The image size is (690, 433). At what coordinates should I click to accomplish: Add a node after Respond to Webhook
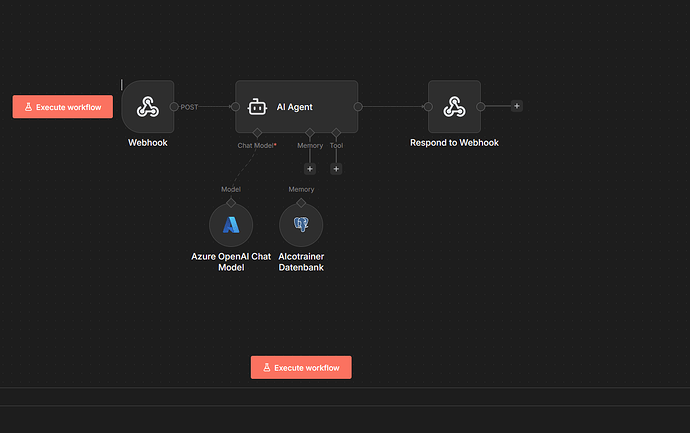coord(517,106)
